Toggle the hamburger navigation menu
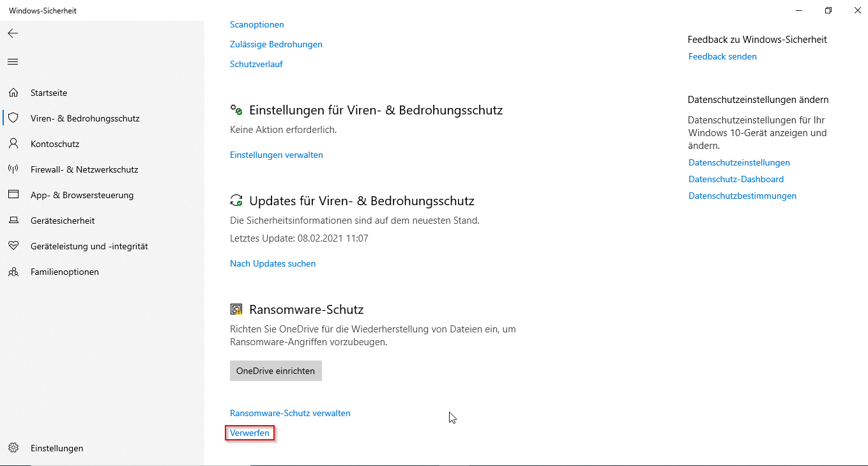 tap(13, 62)
